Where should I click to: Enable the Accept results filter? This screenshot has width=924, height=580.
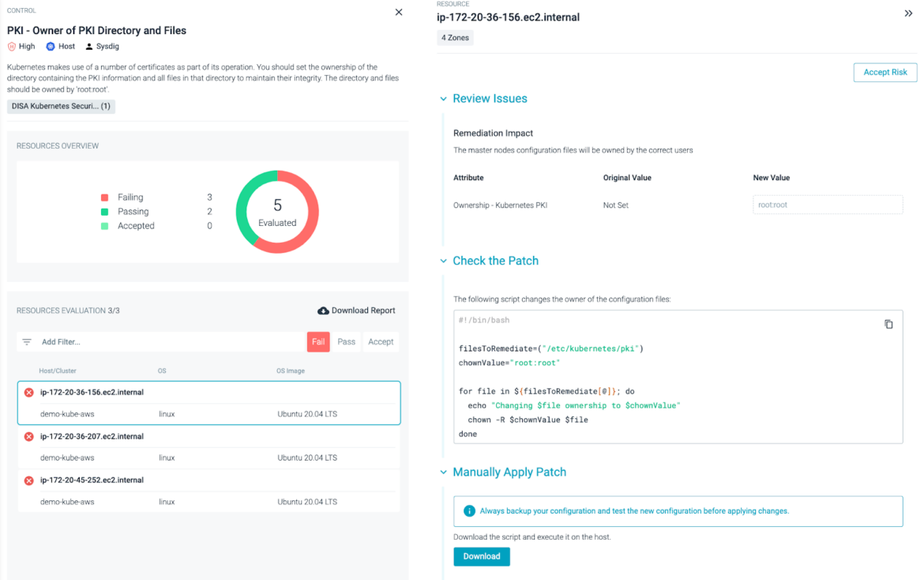[x=381, y=341]
